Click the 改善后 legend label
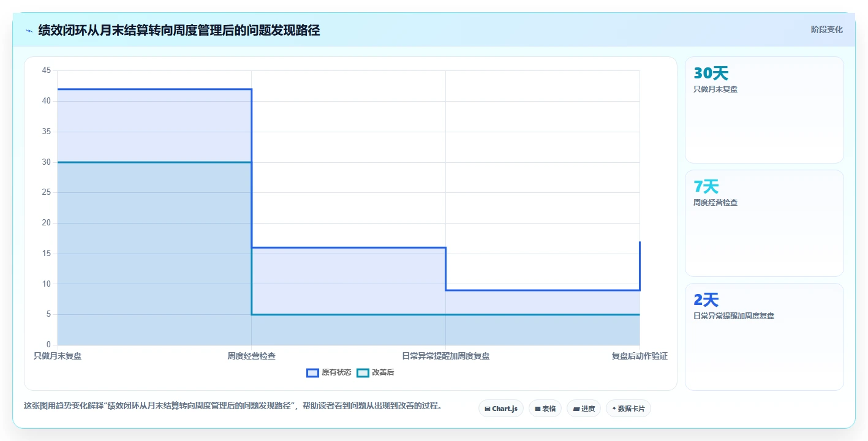 point(383,372)
